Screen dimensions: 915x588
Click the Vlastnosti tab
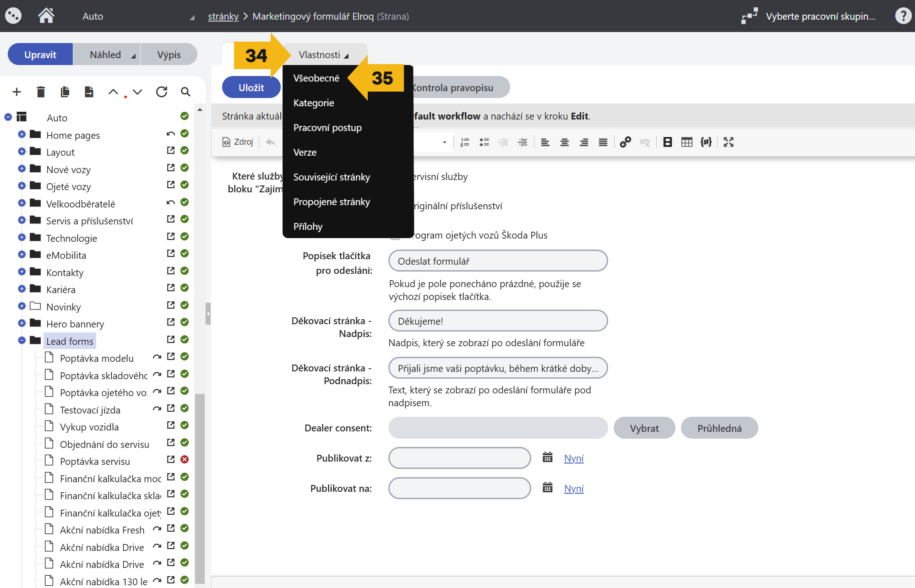point(324,54)
